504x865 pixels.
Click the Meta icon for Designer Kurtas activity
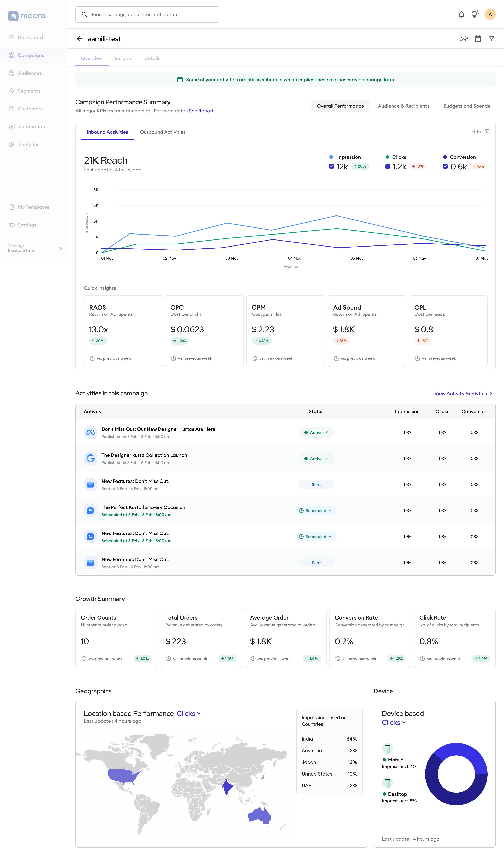click(90, 432)
